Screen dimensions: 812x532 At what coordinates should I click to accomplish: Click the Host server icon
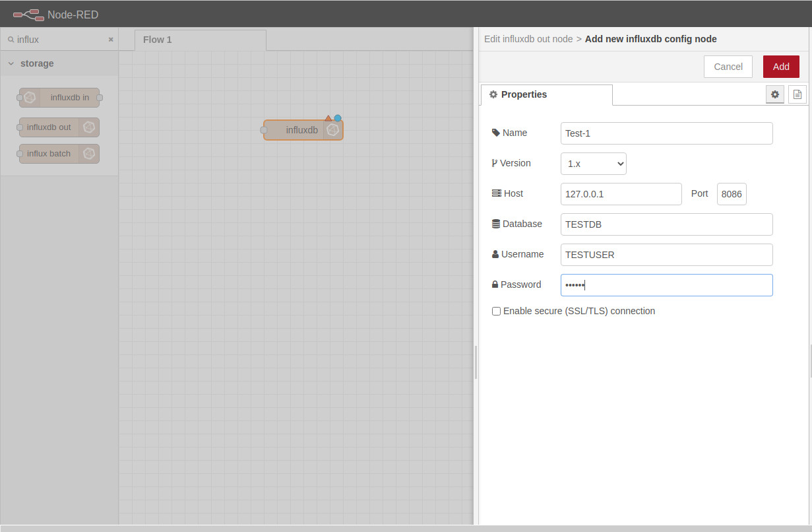(497, 193)
